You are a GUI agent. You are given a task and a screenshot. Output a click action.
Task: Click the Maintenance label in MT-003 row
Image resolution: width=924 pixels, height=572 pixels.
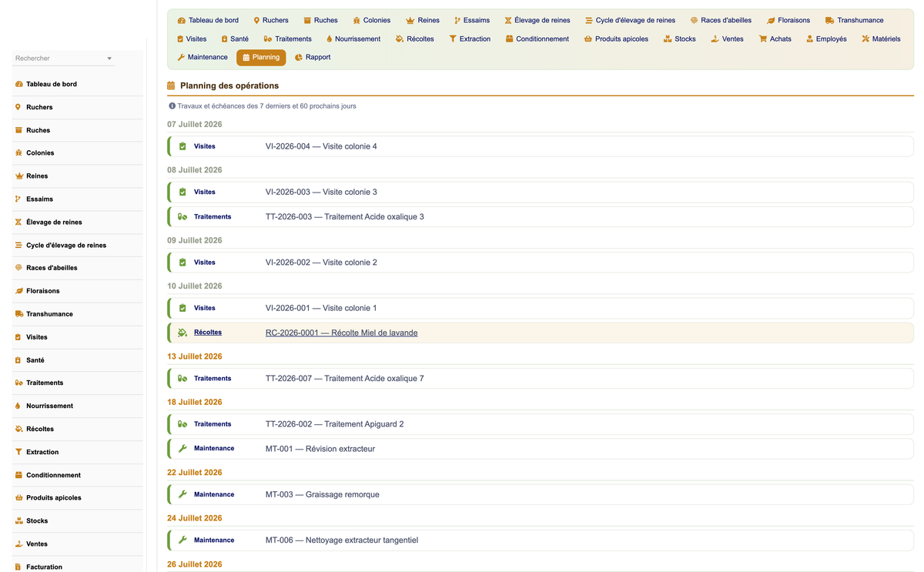coord(214,494)
